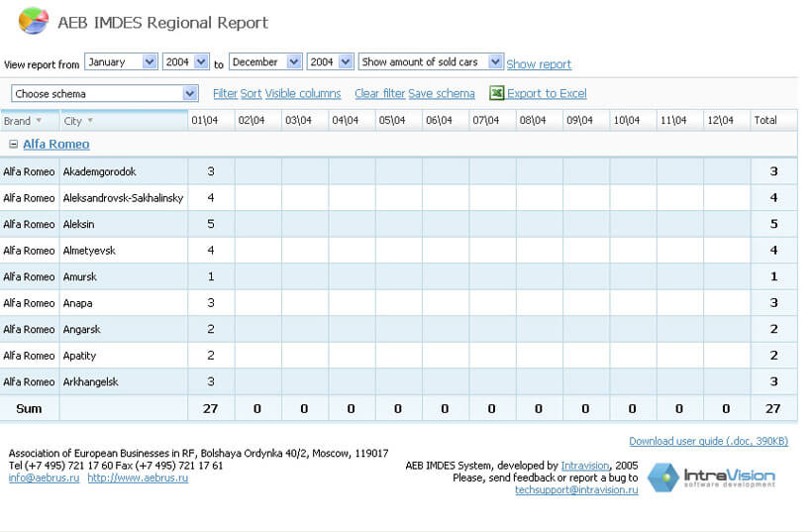The height and width of the screenshot is (532, 812).
Task: Click the IntraVision hexagon logo
Action: (662, 477)
